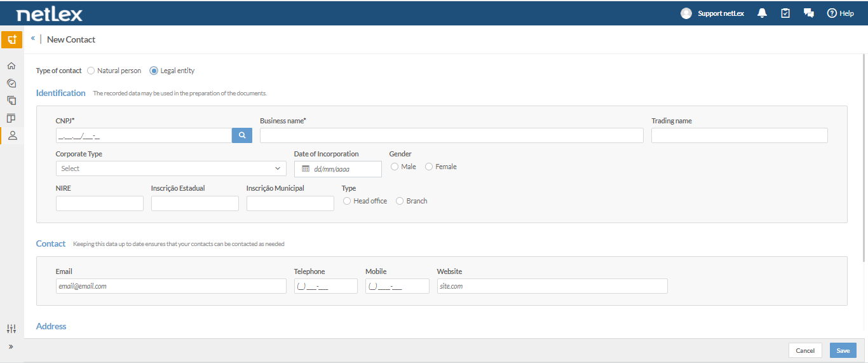Choose the Male gender option

click(x=395, y=167)
